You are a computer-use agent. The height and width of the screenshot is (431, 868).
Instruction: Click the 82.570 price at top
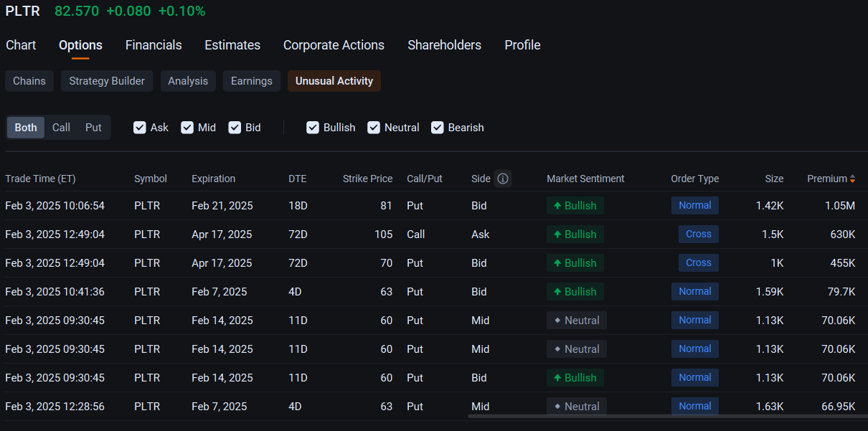point(77,11)
